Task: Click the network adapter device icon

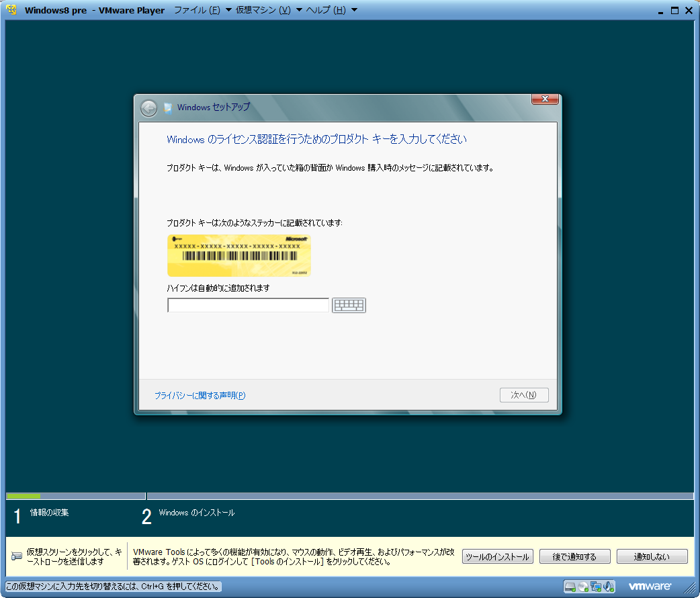Action: 595,587
